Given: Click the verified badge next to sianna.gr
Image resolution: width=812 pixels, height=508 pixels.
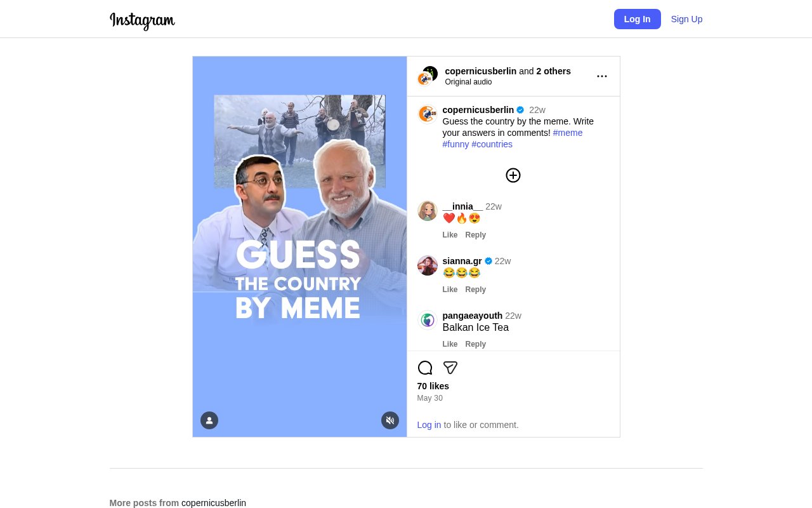Looking at the screenshot, I should tap(488, 261).
